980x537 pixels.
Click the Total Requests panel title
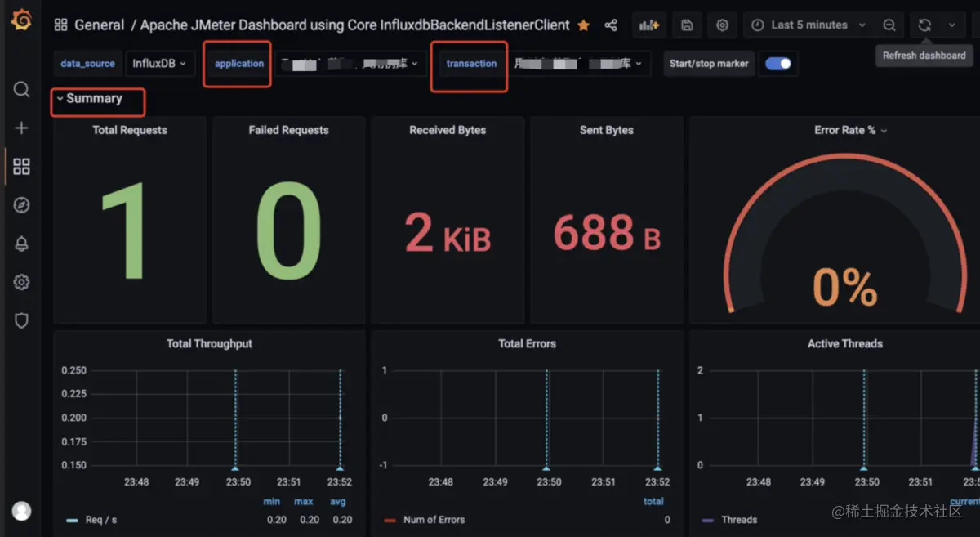tap(130, 130)
